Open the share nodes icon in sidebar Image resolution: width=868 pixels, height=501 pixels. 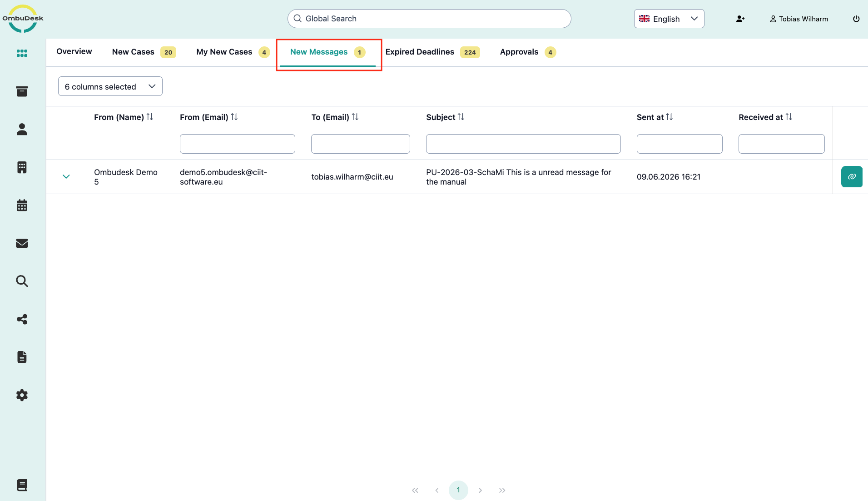click(x=22, y=319)
